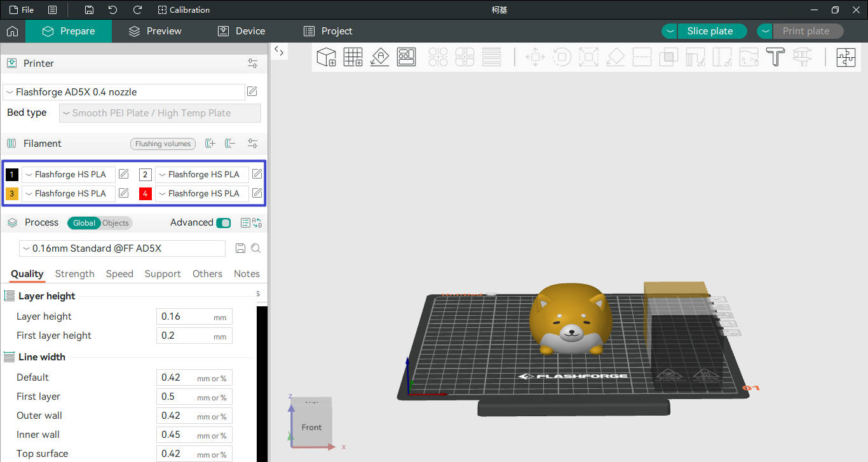Image resolution: width=868 pixels, height=462 pixels.
Task: Click the Slice plate button
Action: pyautogui.click(x=712, y=31)
